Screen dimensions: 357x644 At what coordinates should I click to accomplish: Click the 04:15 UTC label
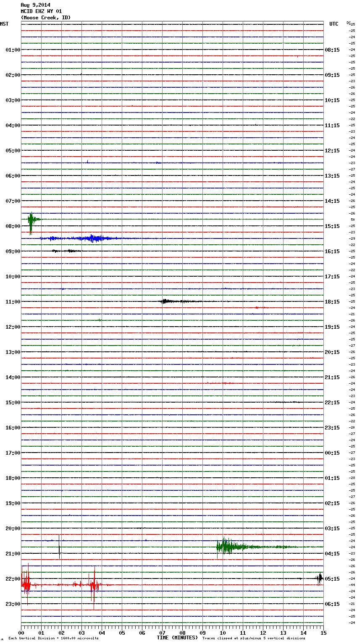332,554
